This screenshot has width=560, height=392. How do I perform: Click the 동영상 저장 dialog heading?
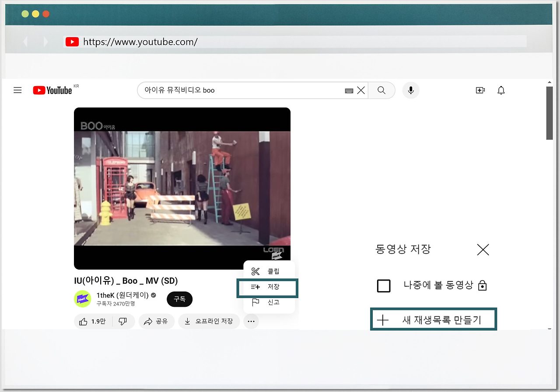pyautogui.click(x=403, y=250)
